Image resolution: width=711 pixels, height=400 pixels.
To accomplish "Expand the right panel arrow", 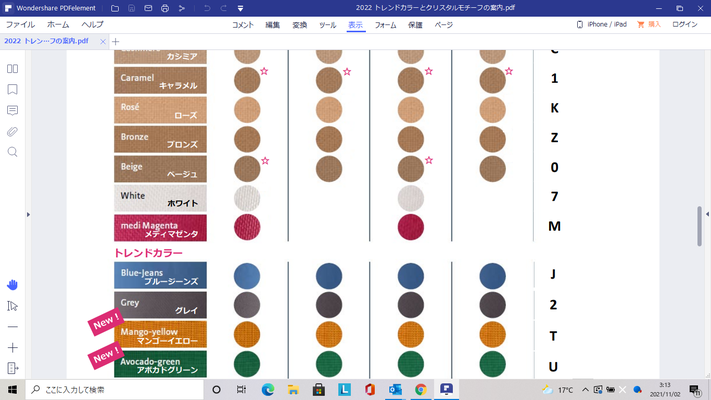I will coord(707,214).
